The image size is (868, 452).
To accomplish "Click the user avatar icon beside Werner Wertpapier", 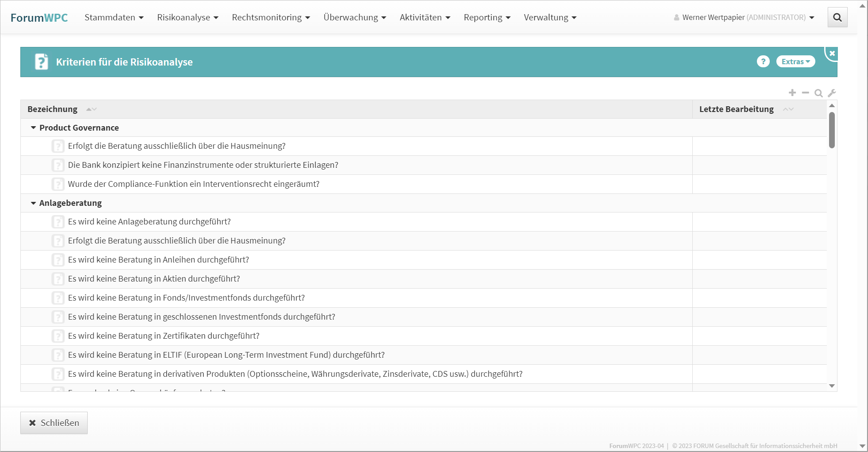I will pos(676,18).
